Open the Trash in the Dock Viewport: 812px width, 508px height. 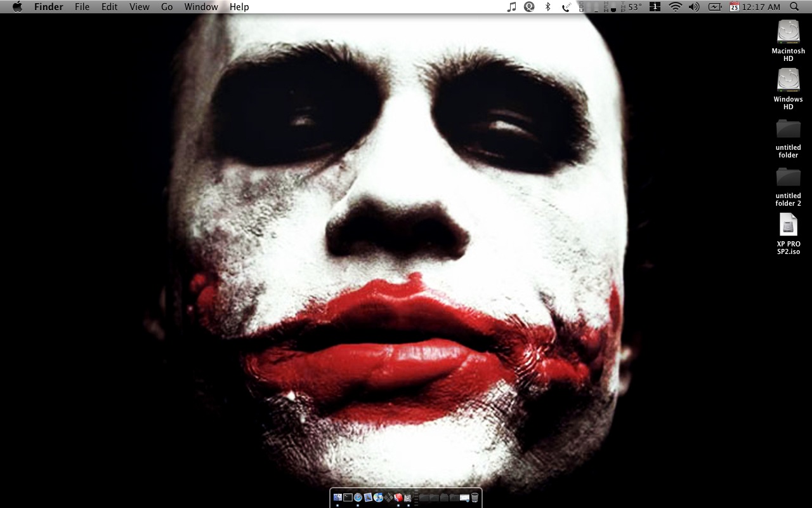475,497
